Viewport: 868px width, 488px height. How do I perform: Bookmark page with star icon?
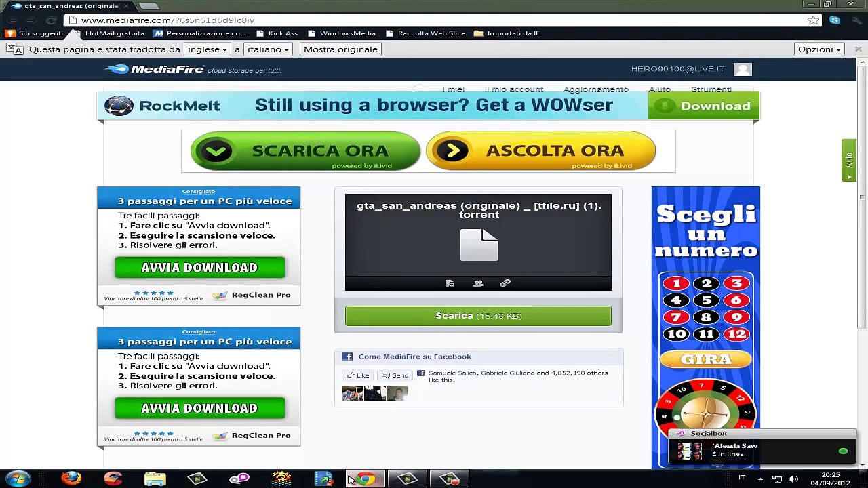[813, 20]
